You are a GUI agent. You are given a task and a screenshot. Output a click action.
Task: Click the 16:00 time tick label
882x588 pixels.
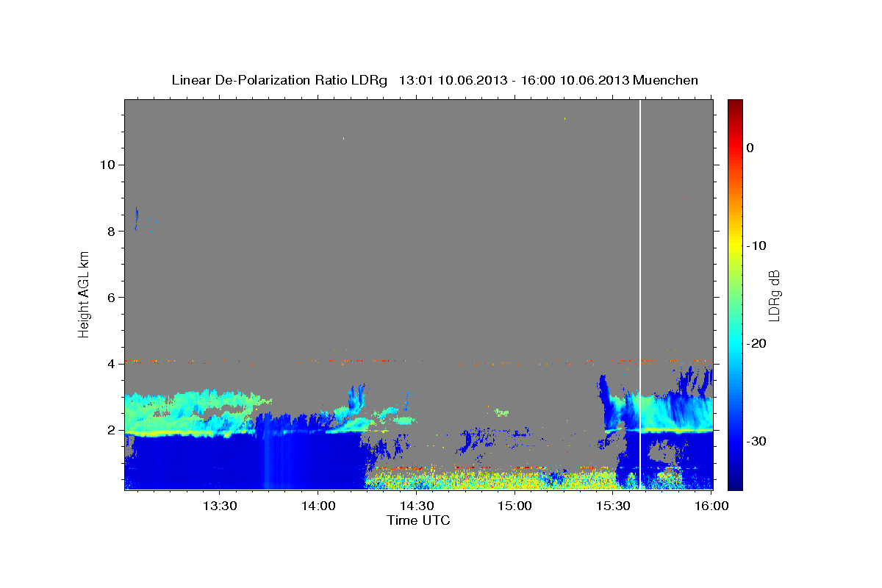pos(711,506)
